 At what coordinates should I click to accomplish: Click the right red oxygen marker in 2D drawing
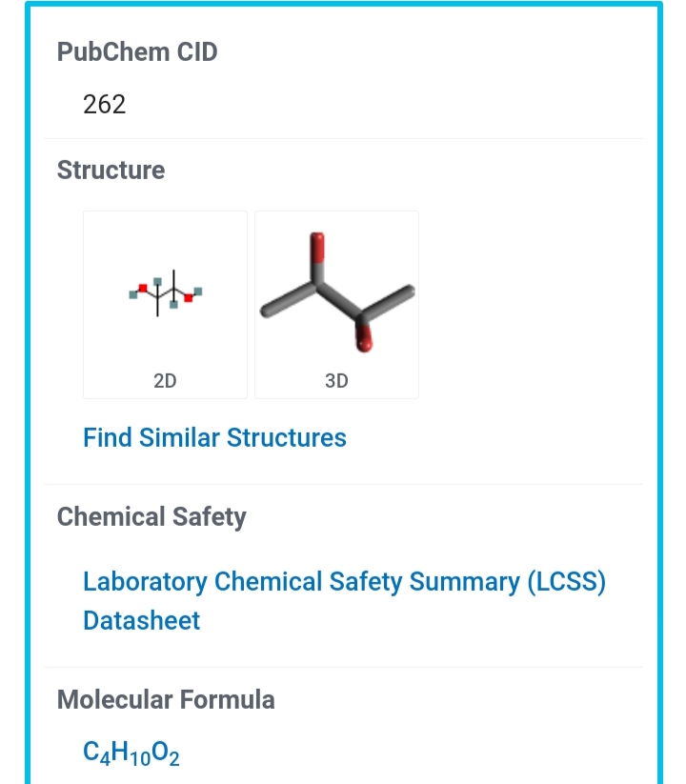[x=189, y=299]
